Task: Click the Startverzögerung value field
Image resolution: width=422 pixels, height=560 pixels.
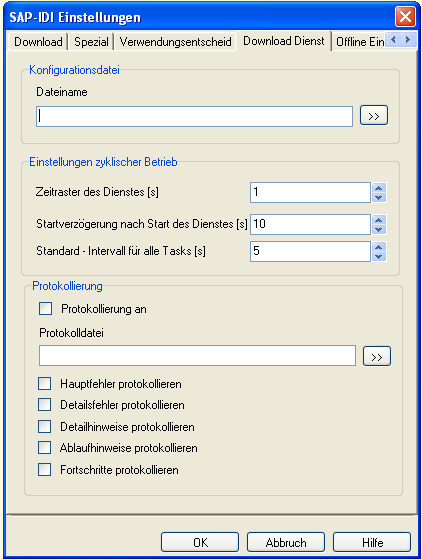Action: point(310,224)
